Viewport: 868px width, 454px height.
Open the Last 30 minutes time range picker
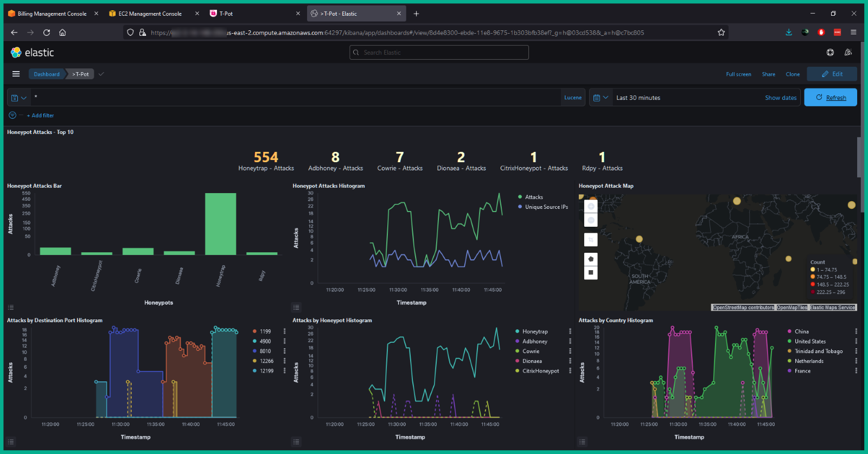tap(638, 98)
